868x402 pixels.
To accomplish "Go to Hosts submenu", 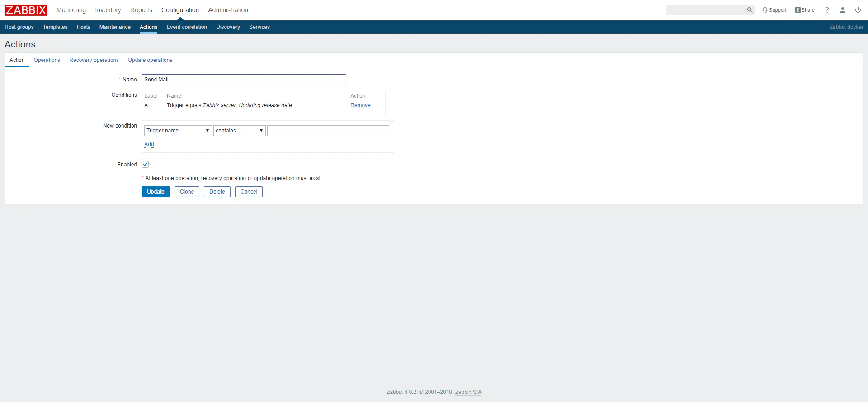I will [x=83, y=27].
